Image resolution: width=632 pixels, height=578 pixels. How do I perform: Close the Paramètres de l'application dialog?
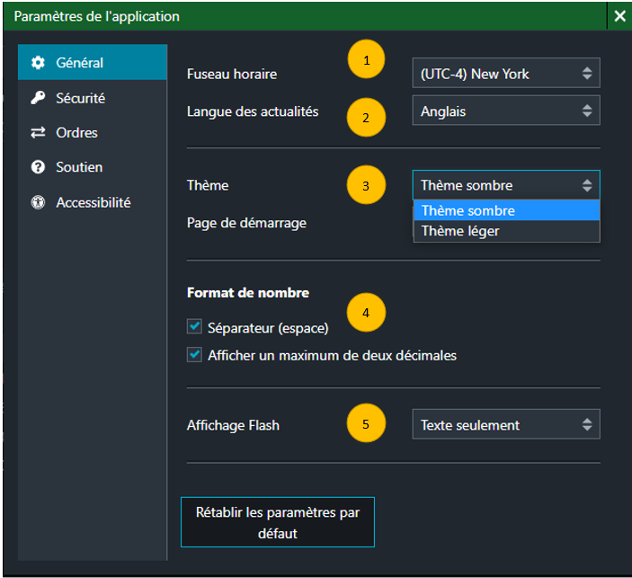coord(619,16)
